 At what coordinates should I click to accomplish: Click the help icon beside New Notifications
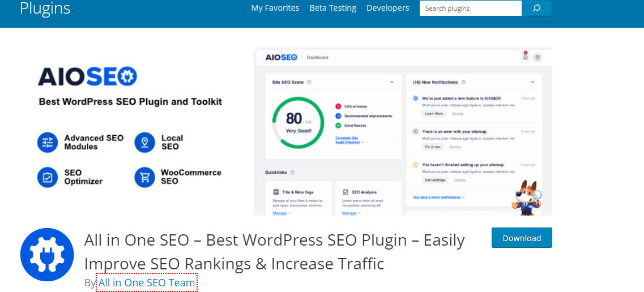tap(463, 82)
